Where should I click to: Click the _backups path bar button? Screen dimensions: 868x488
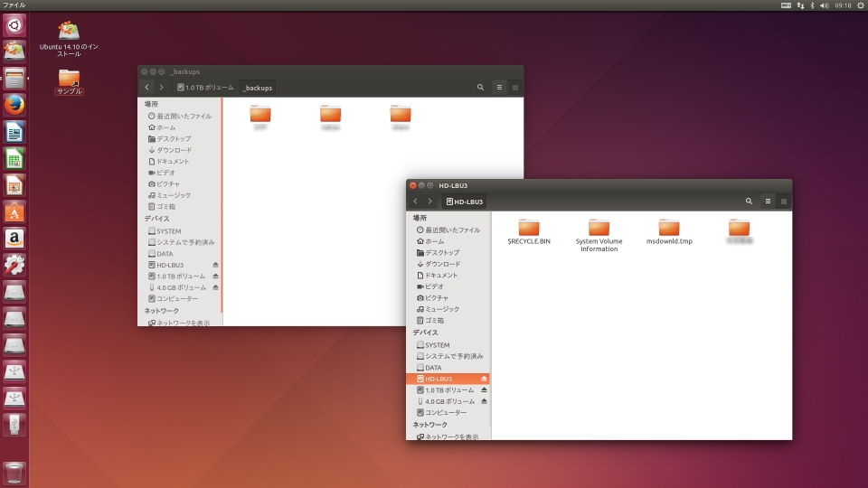click(258, 88)
